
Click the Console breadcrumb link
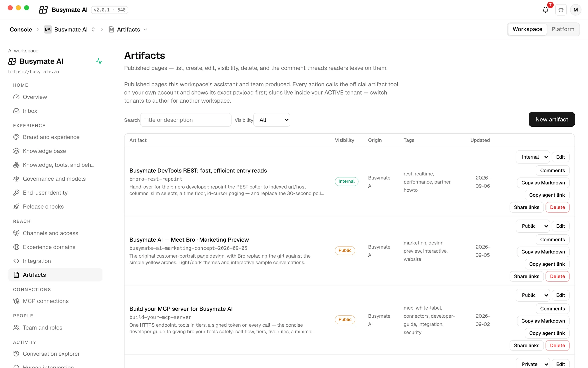click(21, 29)
